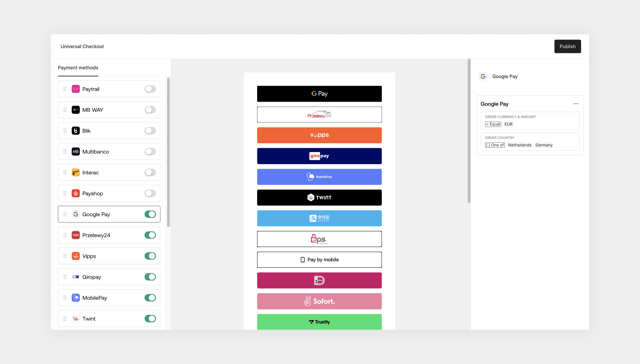The width and height of the screenshot is (640, 364).
Task: Click the Giropay logo icon in list
Action: 75,277
